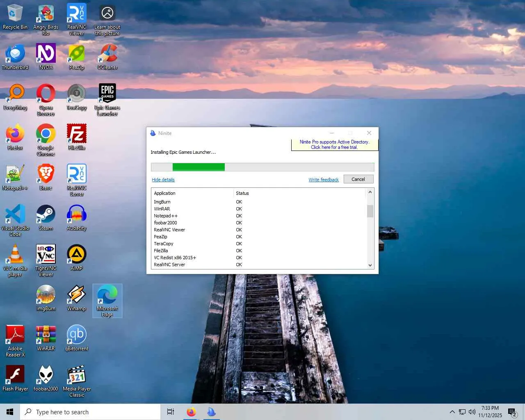
Task: Open the Windows Start menu
Action: click(x=10, y=412)
